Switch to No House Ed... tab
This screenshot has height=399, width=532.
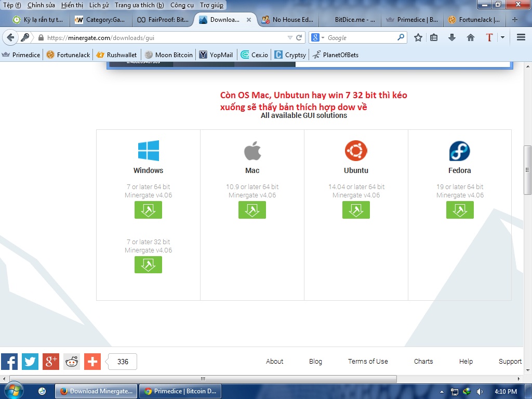(288, 20)
